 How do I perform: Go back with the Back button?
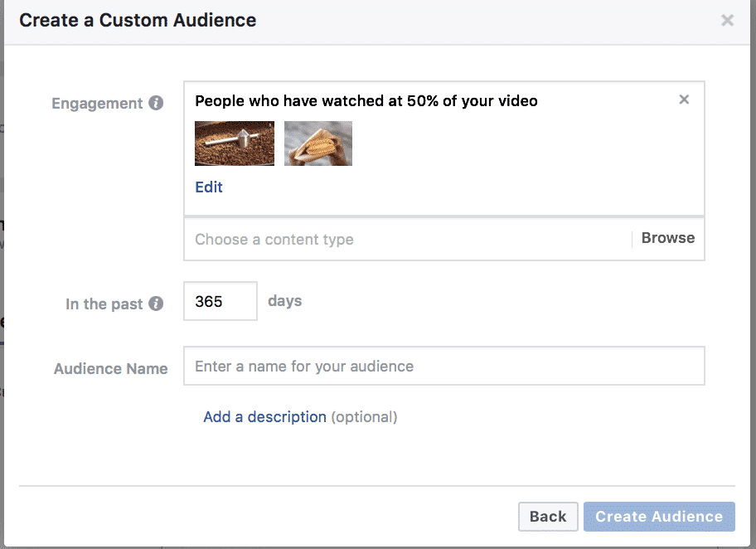point(548,517)
